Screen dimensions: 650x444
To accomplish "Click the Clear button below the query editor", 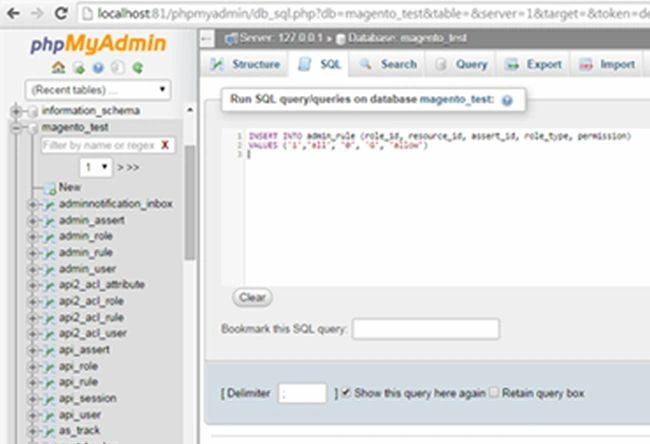I will coord(252,297).
